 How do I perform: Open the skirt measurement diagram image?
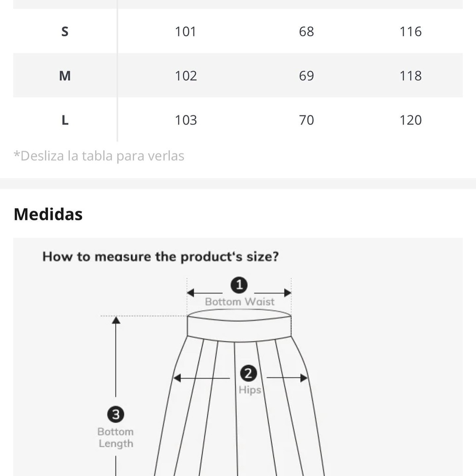tap(238, 357)
